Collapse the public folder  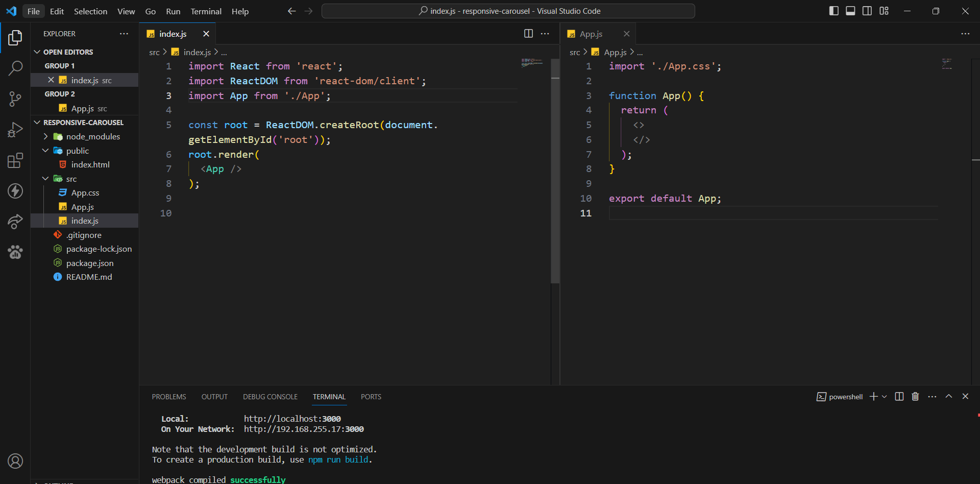[45, 151]
